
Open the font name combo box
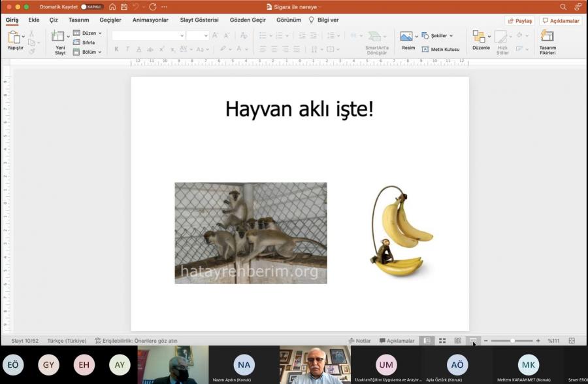pos(148,35)
